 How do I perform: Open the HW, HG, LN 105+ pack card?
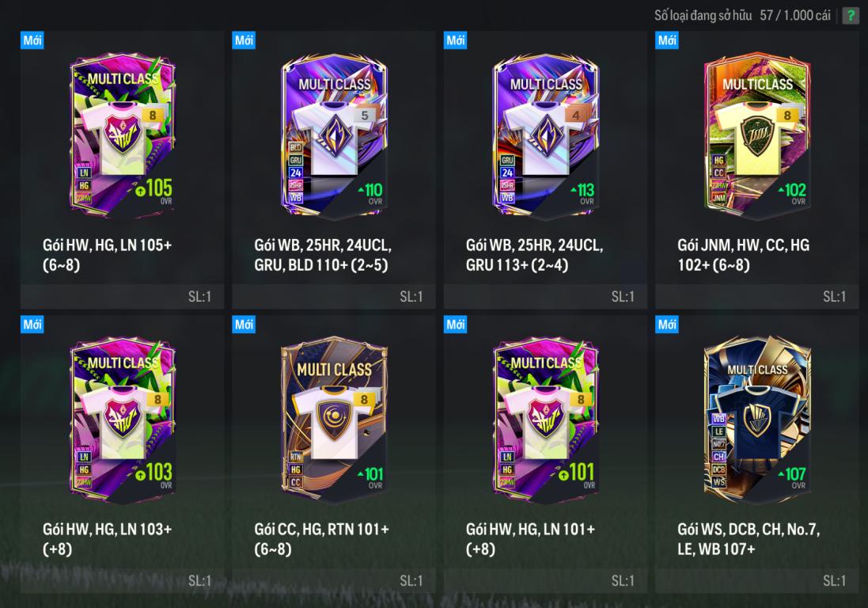tap(123, 135)
